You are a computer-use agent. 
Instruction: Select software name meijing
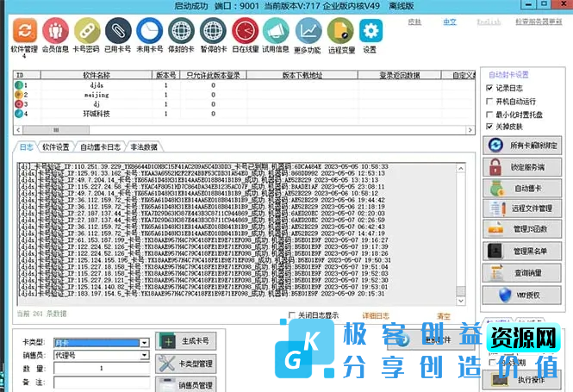pyautogui.click(x=97, y=95)
